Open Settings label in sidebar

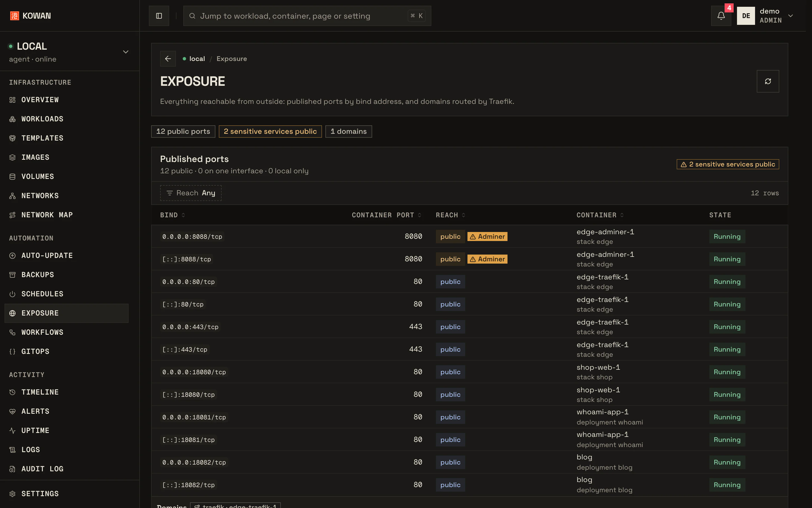40,494
